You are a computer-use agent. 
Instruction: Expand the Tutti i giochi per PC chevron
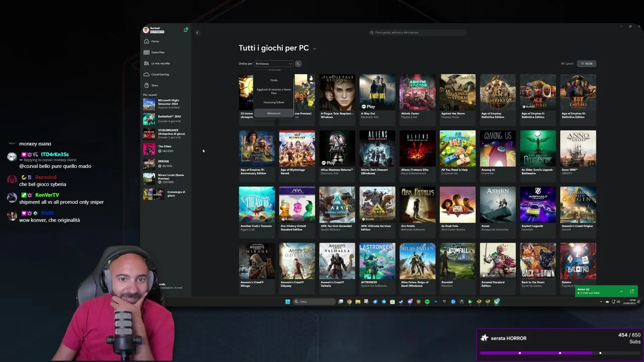click(x=314, y=49)
